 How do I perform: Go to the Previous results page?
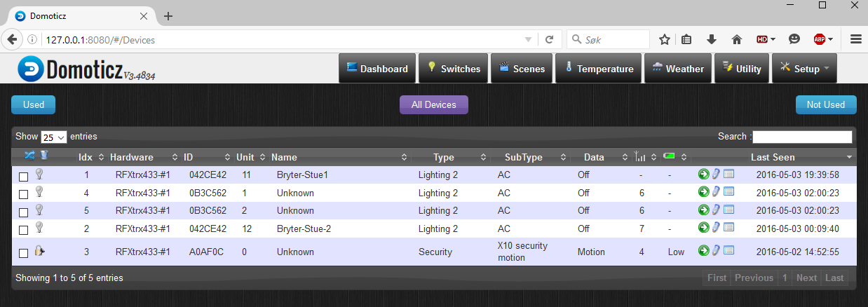tap(754, 278)
